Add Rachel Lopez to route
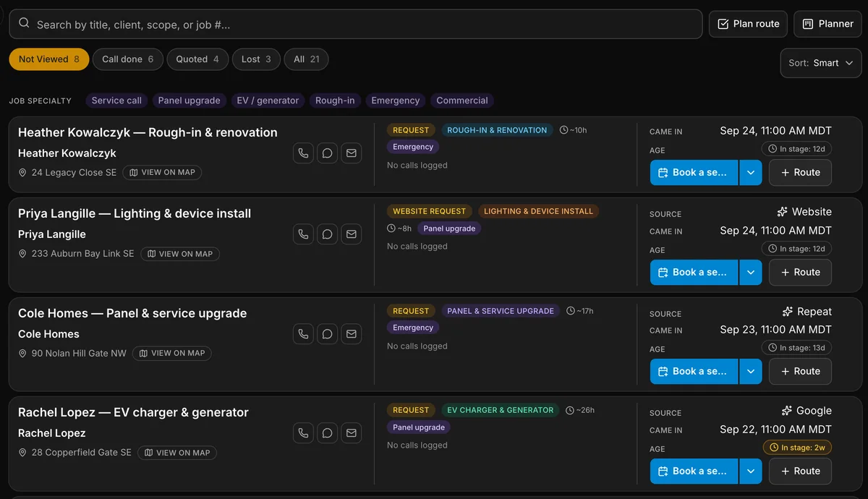Viewport: 868px width, 499px height. (x=800, y=472)
